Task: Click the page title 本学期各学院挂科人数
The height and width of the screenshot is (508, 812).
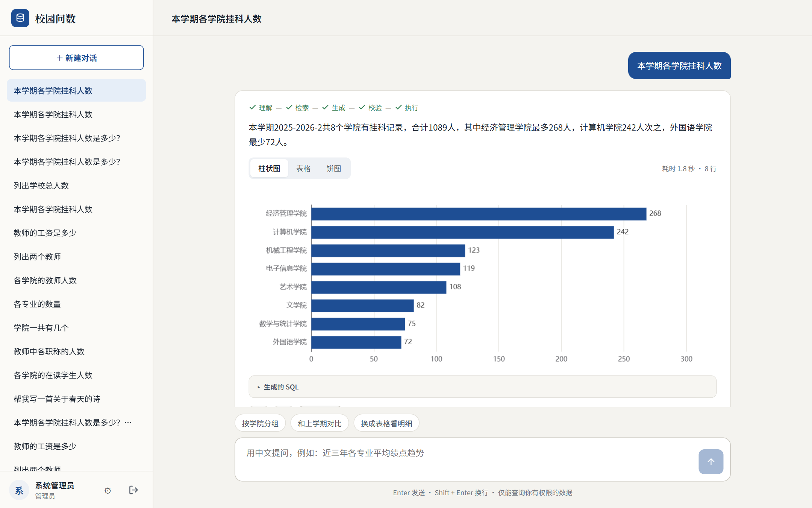Action: tap(217, 19)
